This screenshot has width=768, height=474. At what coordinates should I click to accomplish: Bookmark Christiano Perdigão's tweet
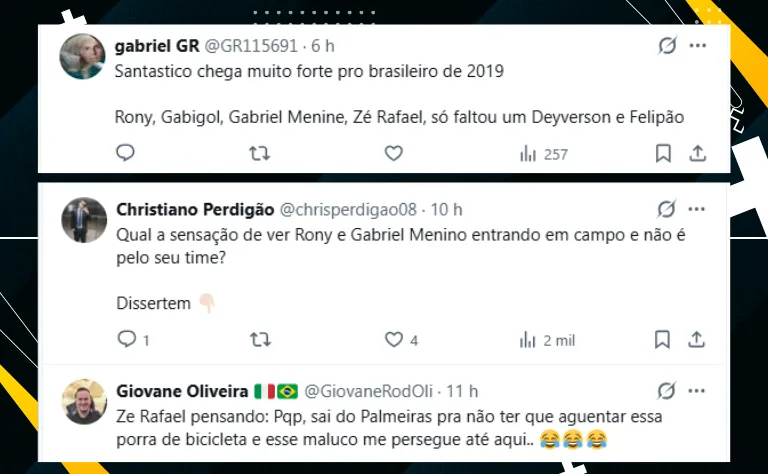pyautogui.click(x=663, y=340)
